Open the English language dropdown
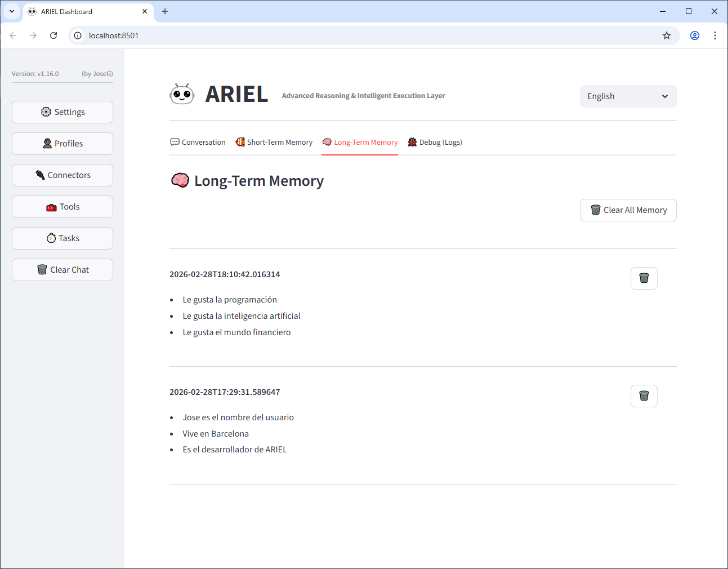The height and width of the screenshot is (569, 728). click(628, 96)
